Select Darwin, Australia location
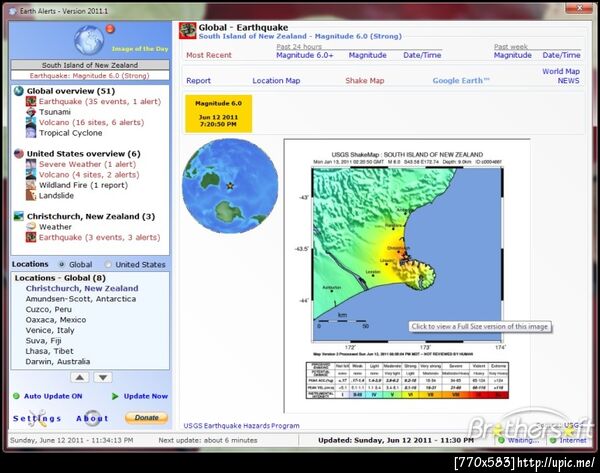This screenshot has width=600, height=473. [x=58, y=361]
